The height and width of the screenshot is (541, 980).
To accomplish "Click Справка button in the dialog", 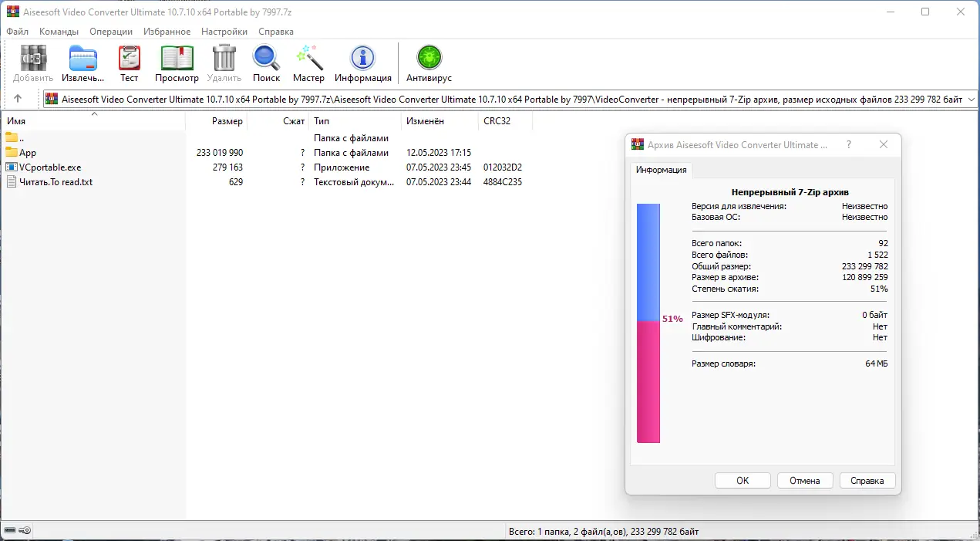I will click(867, 480).
